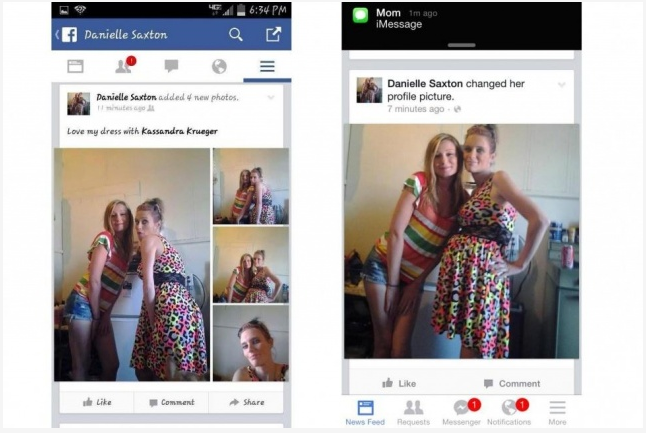The height and width of the screenshot is (433, 646).
Task: Switch to the Notifications tab
Action: (x=509, y=412)
